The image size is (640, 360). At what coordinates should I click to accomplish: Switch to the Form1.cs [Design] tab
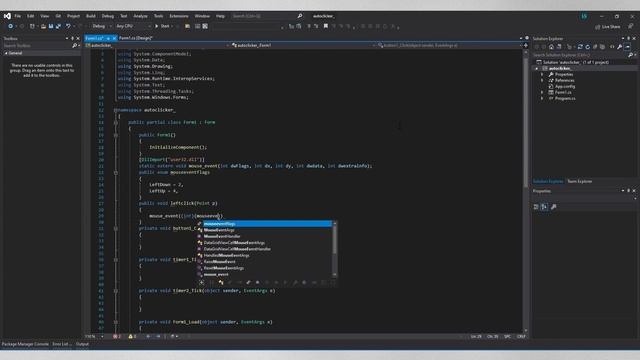pos(136,38)
